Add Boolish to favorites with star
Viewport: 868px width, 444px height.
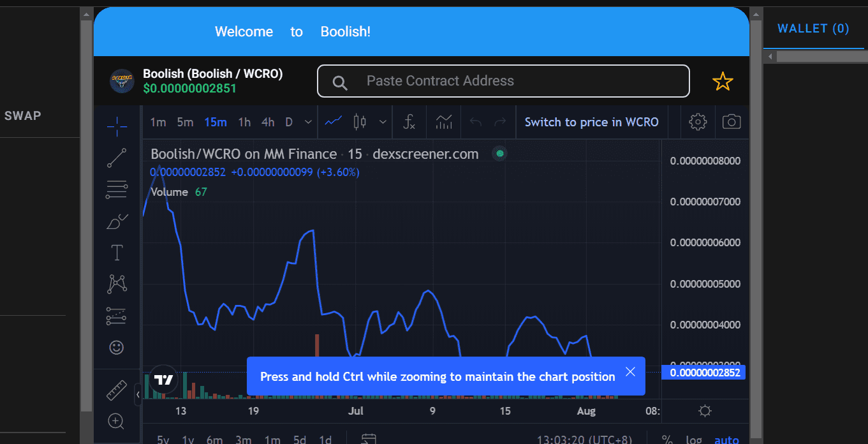723,82
